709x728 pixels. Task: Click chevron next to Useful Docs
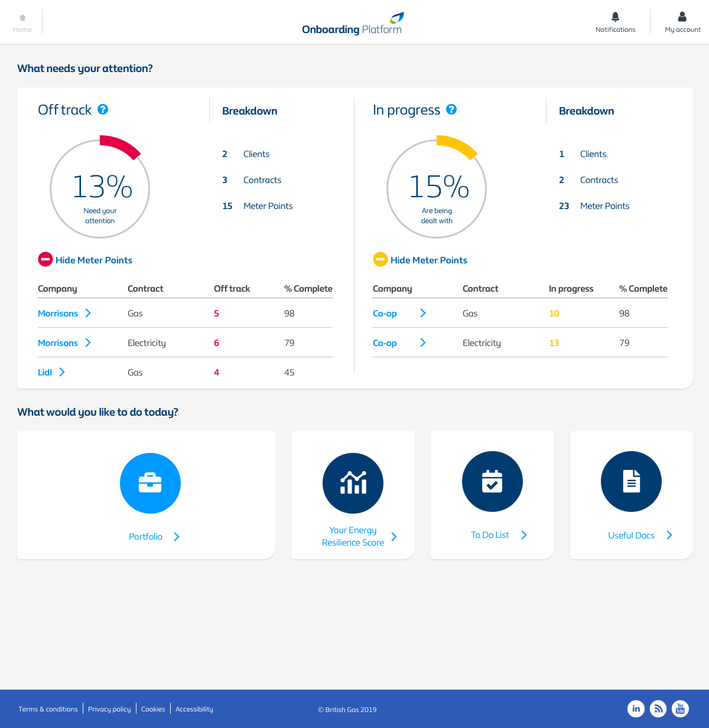tap(669, 535)
